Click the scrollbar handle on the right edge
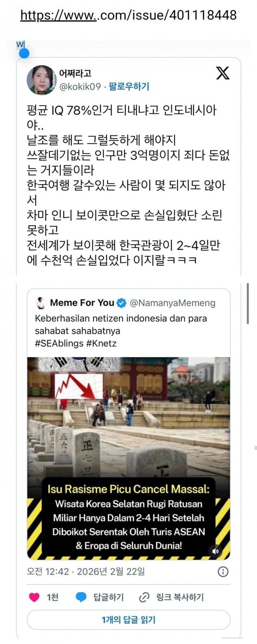257x644 pixels. pos(248,304)
